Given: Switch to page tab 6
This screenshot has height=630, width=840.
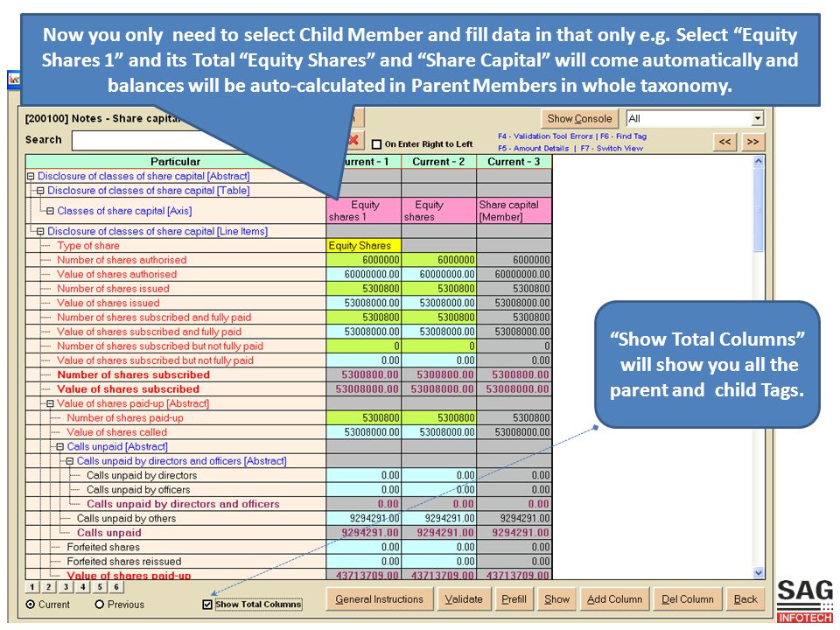Looking at the screenshot, I should [x=116, y=586].
